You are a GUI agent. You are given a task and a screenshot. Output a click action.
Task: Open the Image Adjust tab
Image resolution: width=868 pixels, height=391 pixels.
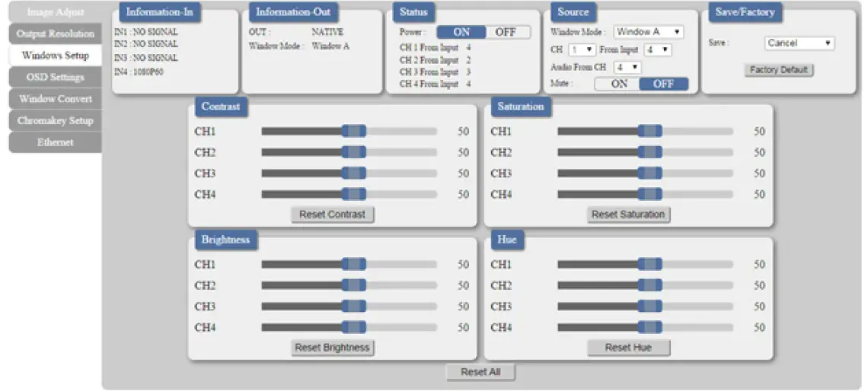pos(56,12)
